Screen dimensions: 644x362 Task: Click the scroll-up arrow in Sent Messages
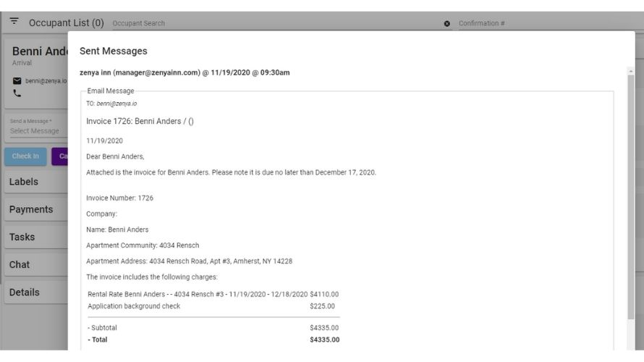tap(630, 71)
